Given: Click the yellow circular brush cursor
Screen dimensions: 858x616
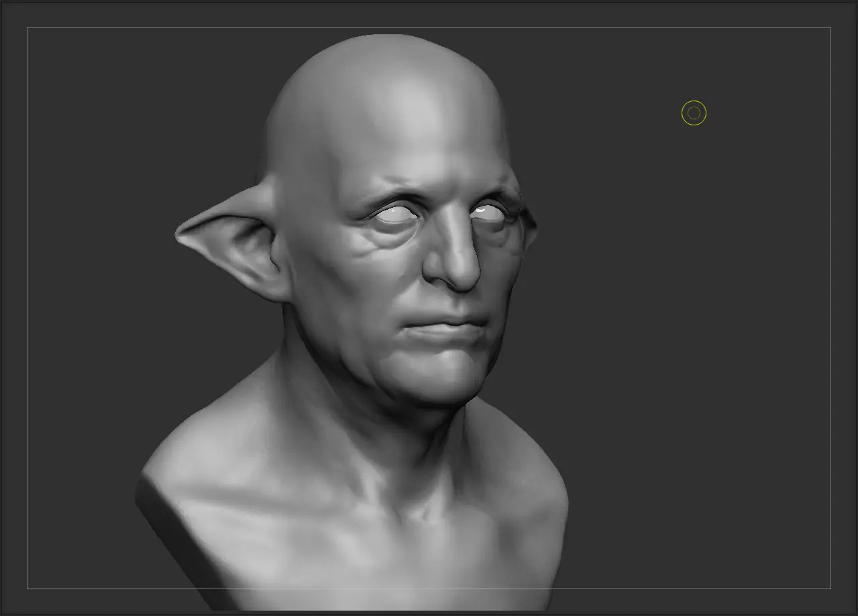Looking at the screenshot, I should [694, 113].
